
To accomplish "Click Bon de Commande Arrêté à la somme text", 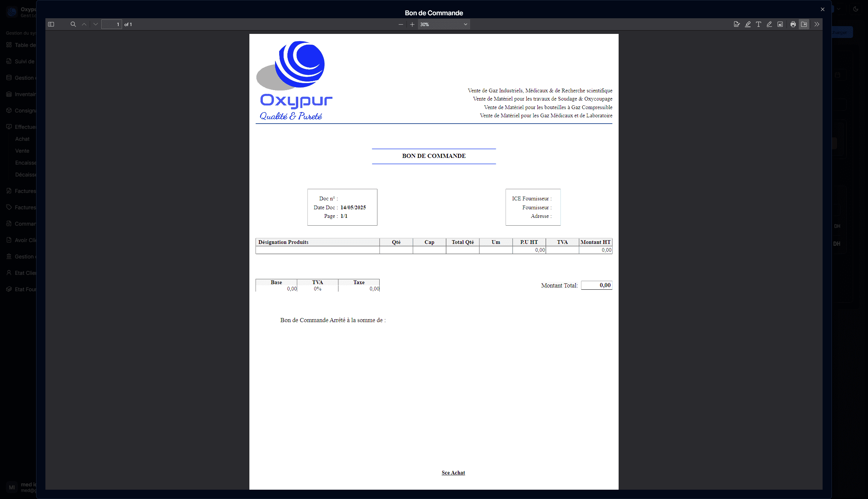I will (333, 320).
